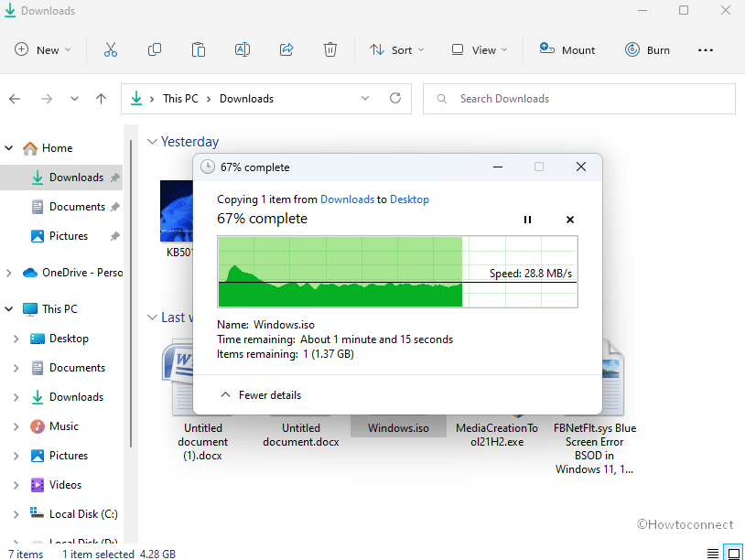Switch to details view layout icon
The width and height of the screenshot is (745, 560).
click(x=713, y=554)
